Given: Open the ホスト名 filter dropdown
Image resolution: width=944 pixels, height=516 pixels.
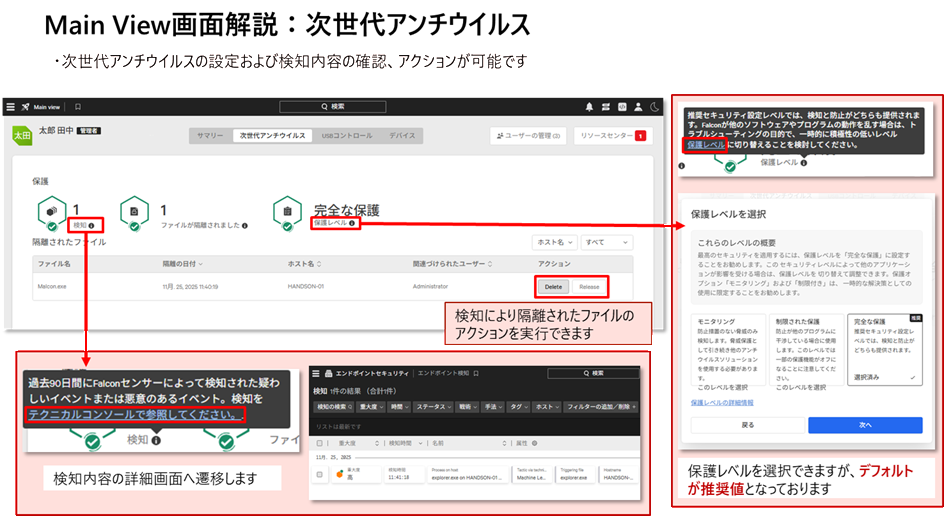Looking at the screenshot, I should point(554,242).
